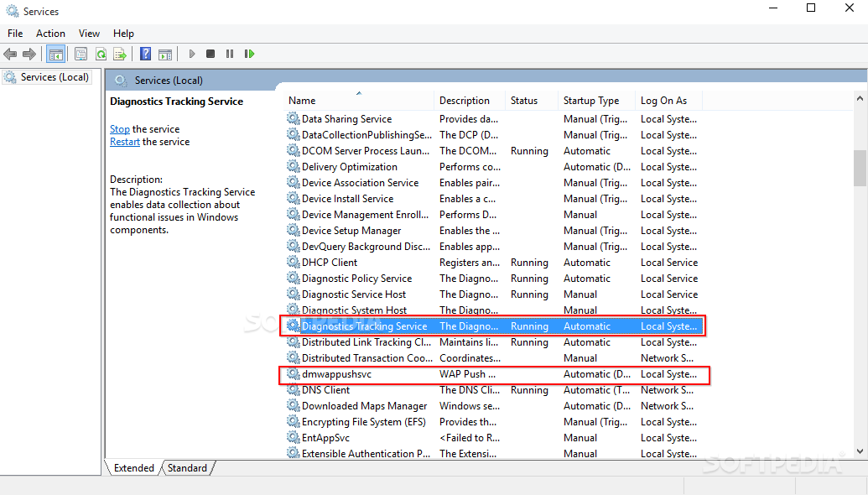
Task: Sort by the Log On As header
Action: [668, 100]
